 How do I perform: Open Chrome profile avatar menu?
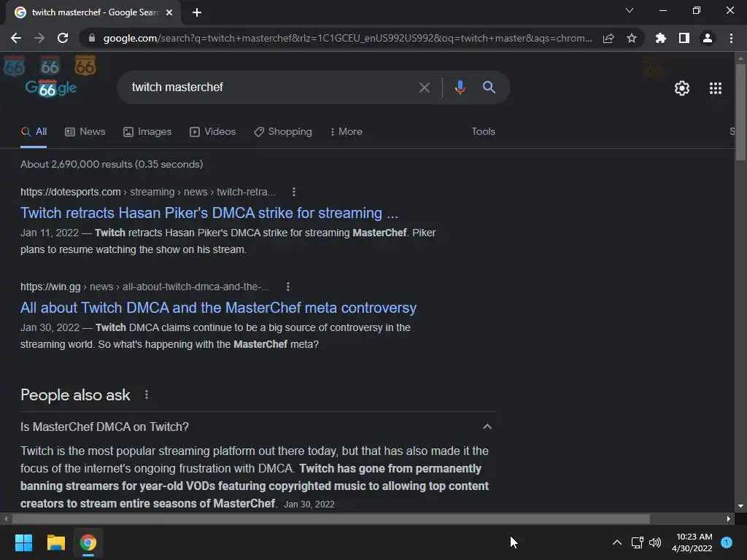pos(708,38)
